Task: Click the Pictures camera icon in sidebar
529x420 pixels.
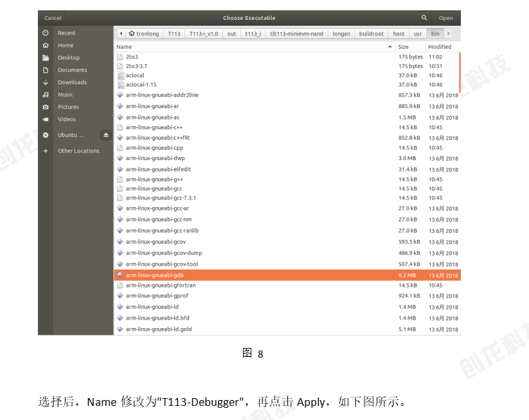Action: point(46,107)
